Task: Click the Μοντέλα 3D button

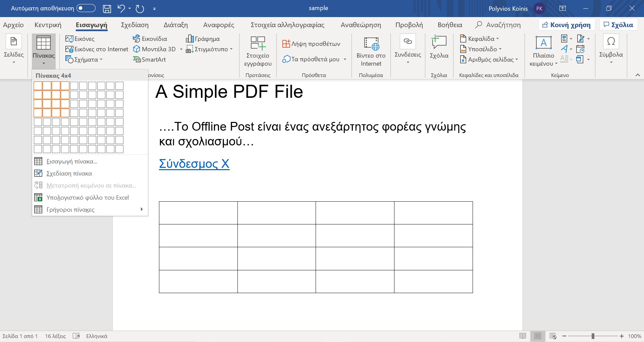Action: 155,49
